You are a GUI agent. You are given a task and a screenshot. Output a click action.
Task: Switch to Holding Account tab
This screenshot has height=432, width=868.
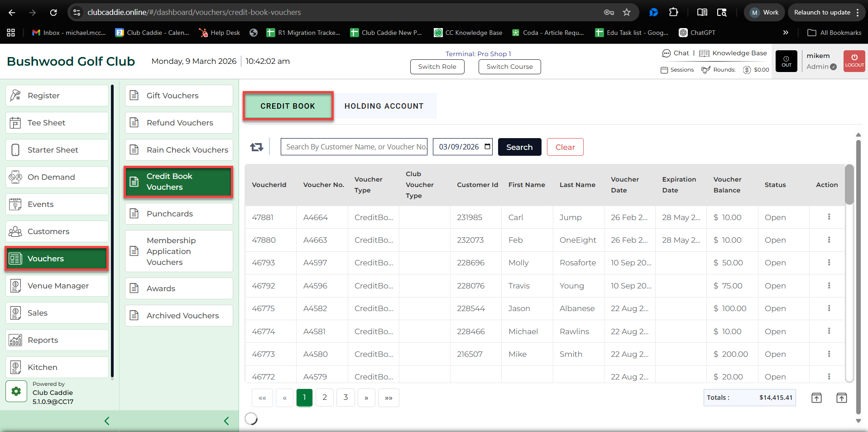(384, 106)
